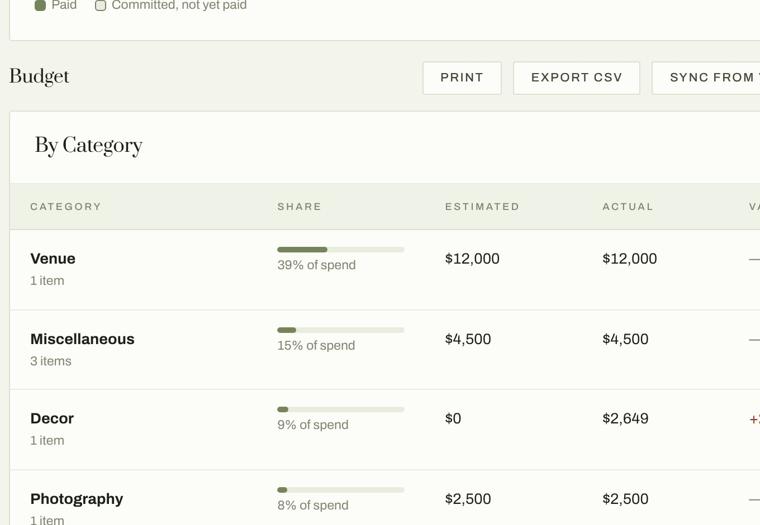Screen dimensions: 760x525
Task: Select the Photography category name
Action: (x=77, y=499)
